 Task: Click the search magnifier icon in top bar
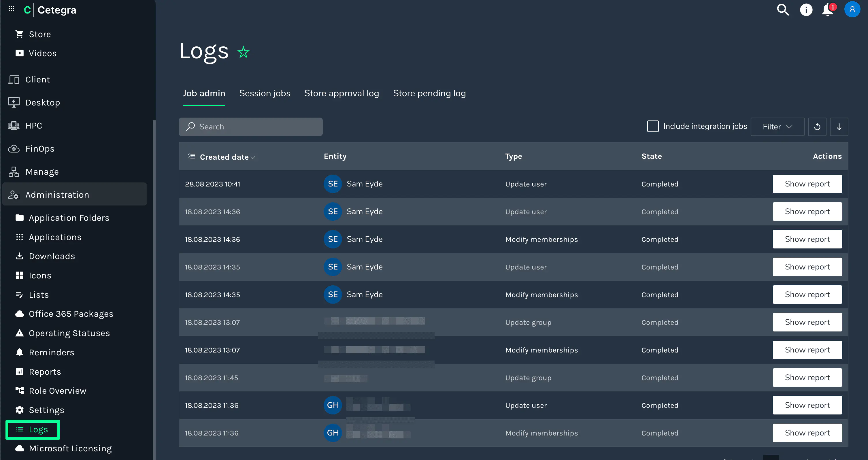pos(782,10)
